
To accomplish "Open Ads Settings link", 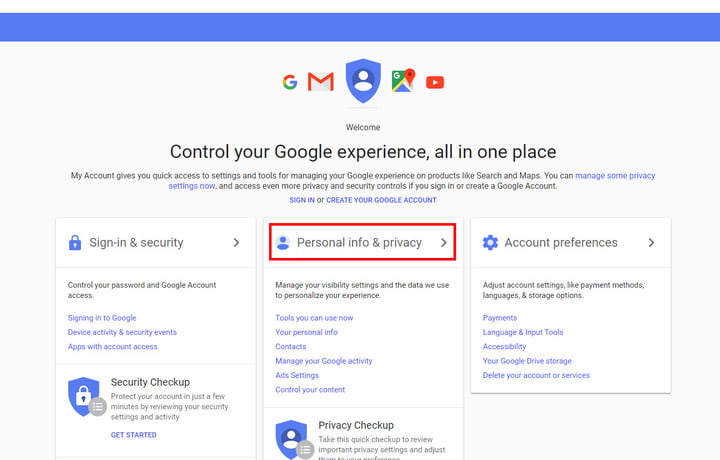I will pos(297,375).
